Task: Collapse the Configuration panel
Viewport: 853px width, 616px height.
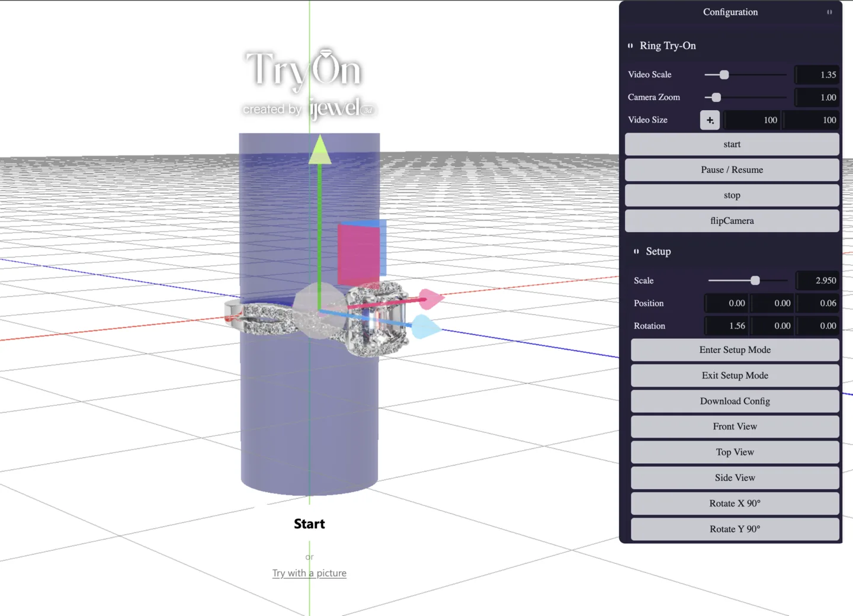Action: pos(829,12)
